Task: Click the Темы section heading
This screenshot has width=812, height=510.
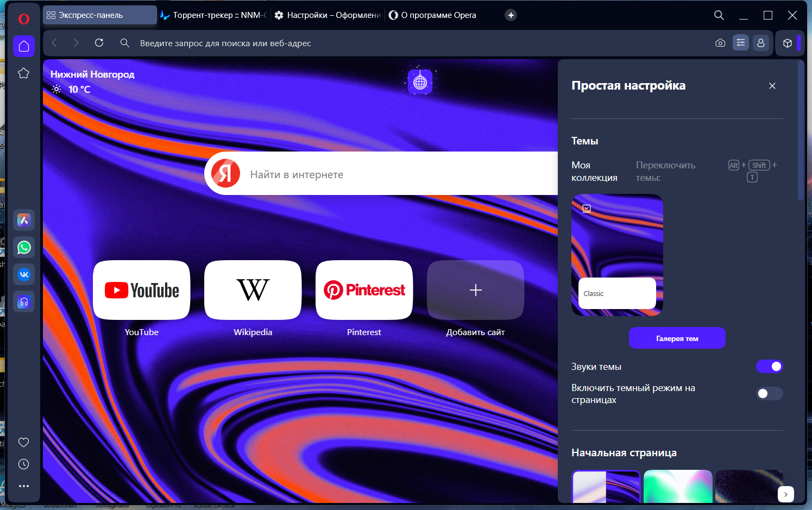Action: pyautogui.click(x=585, y=141)
